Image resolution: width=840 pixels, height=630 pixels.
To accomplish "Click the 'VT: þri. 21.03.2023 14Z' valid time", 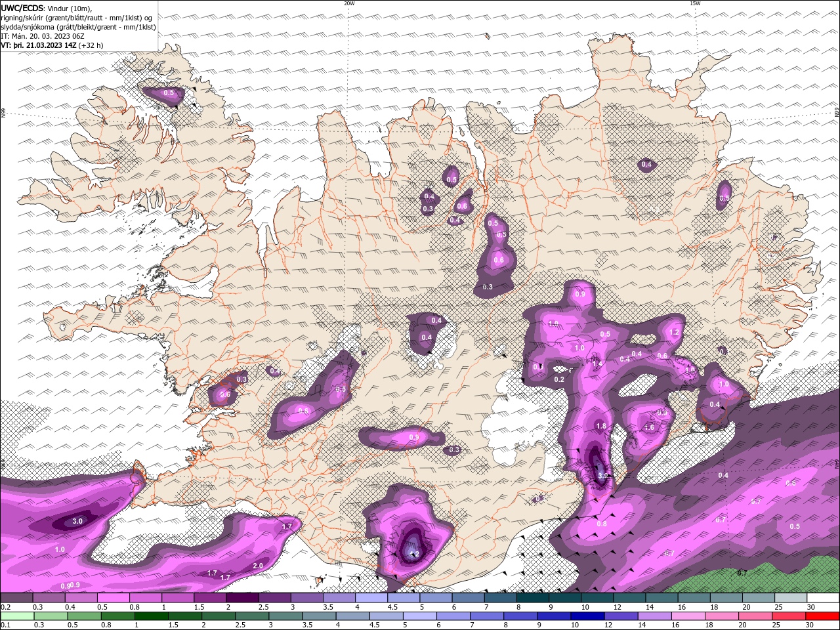I will click(38, 45).
